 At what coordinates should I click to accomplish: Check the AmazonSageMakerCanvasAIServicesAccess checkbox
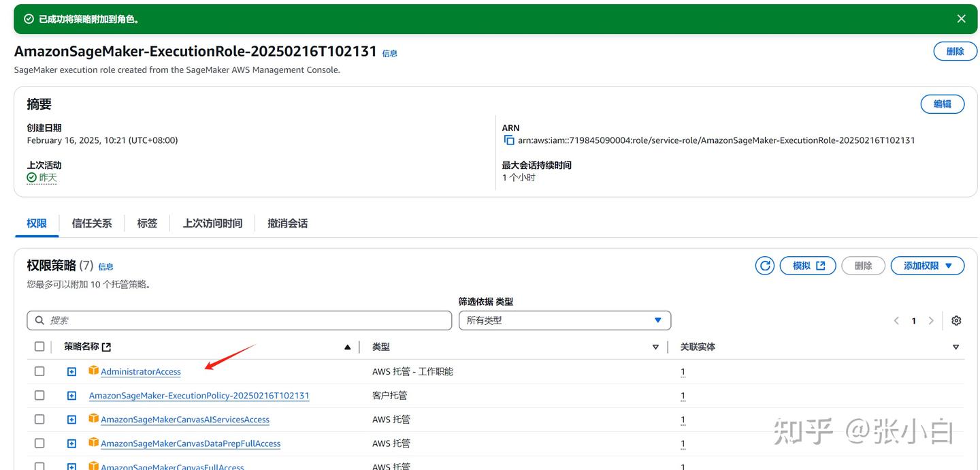point(39,419)
